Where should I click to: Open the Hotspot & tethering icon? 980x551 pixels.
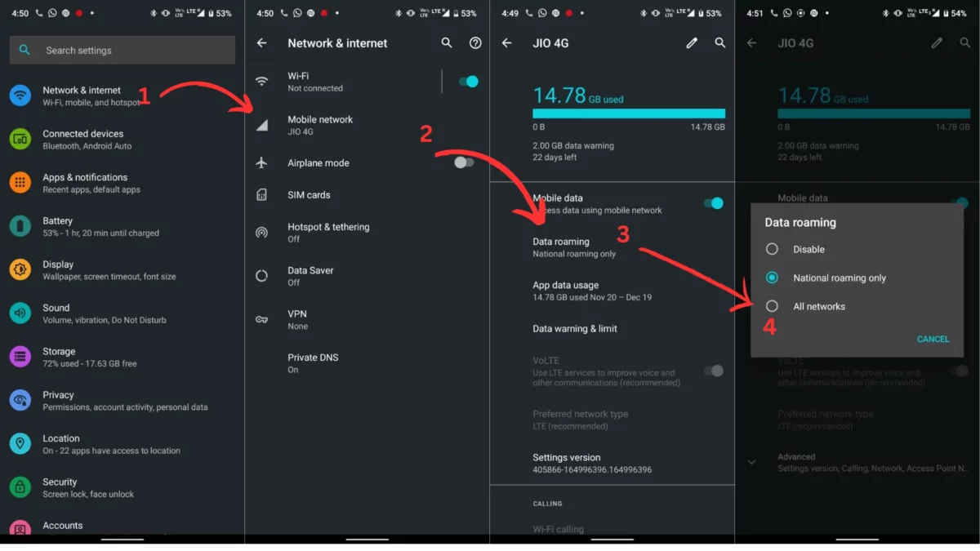[261, 233]
